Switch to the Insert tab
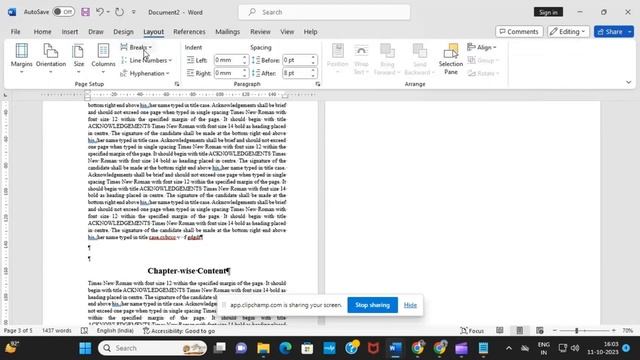 pyautogui.click(x=70, y=31)
